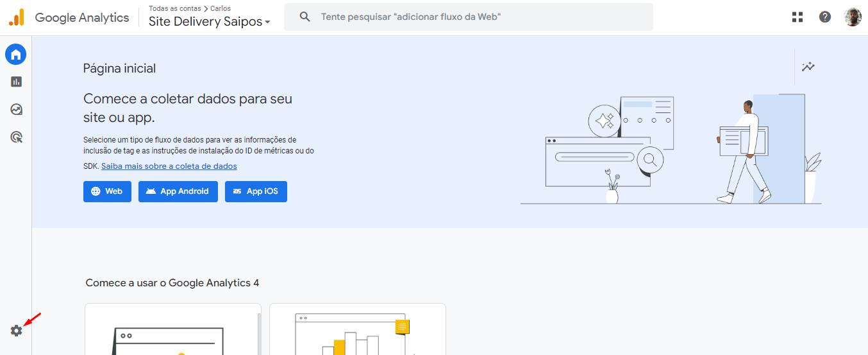Click the Todas as contas breadcrumb
This screenshot has height=355, width=868.
tap(175, 8)
